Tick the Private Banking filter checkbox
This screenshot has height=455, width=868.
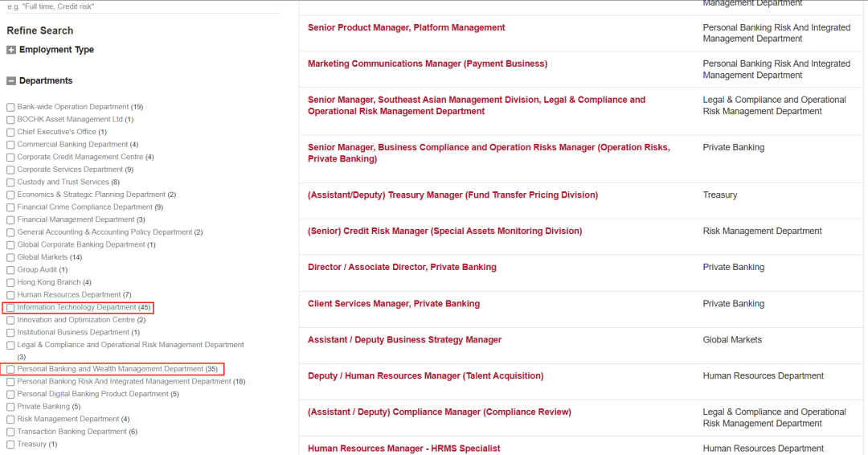[x=10, y=407]
